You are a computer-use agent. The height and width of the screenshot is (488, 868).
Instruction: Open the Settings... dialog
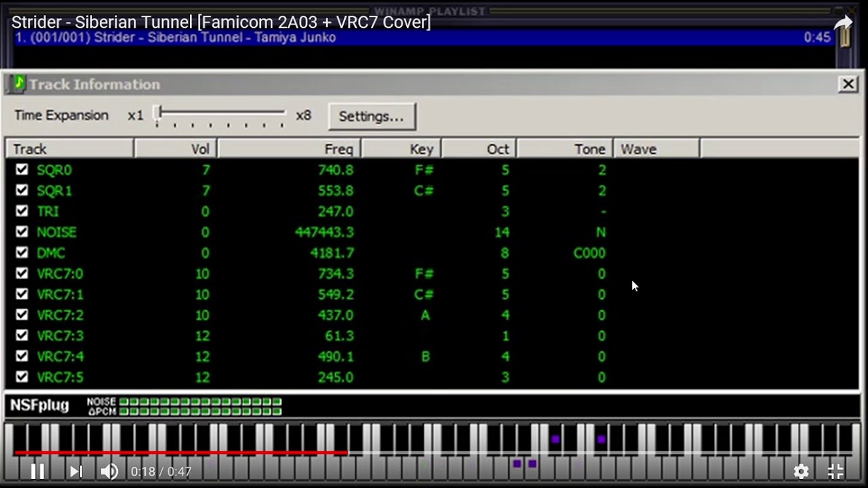pyautogui.click(x=371, y=116)
